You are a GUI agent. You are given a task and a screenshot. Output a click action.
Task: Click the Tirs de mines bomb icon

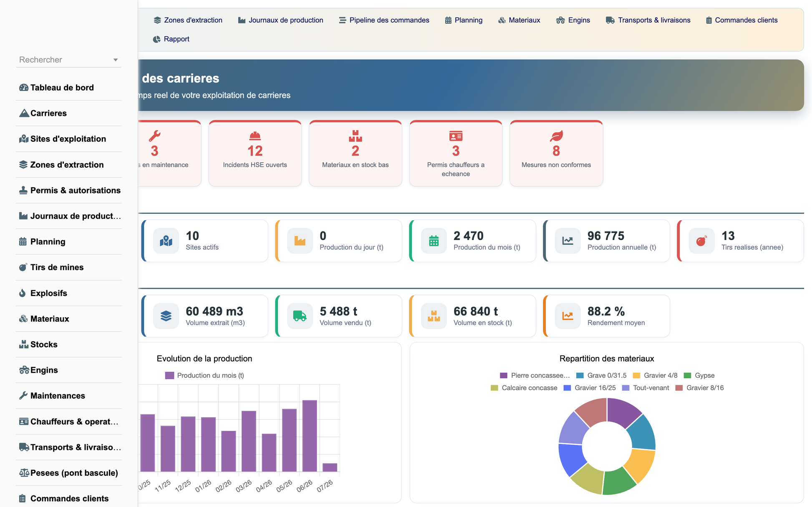point(23,267)
